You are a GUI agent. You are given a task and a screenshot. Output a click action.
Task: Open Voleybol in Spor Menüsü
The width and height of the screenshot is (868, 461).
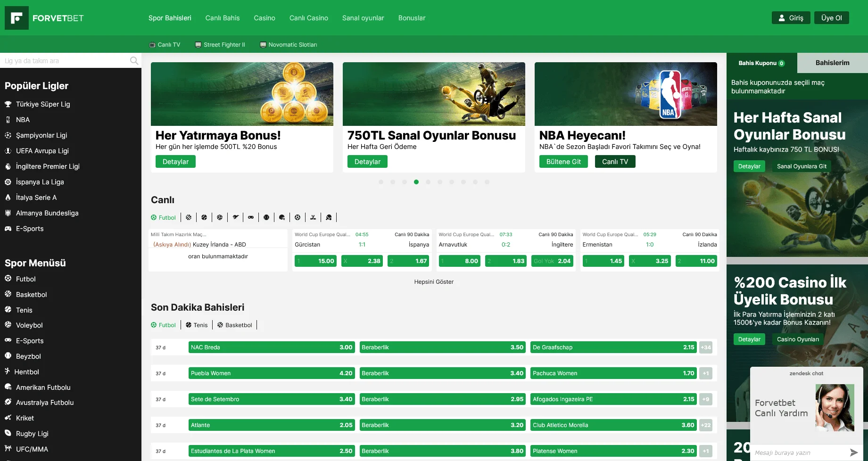(x=29, y=325)
